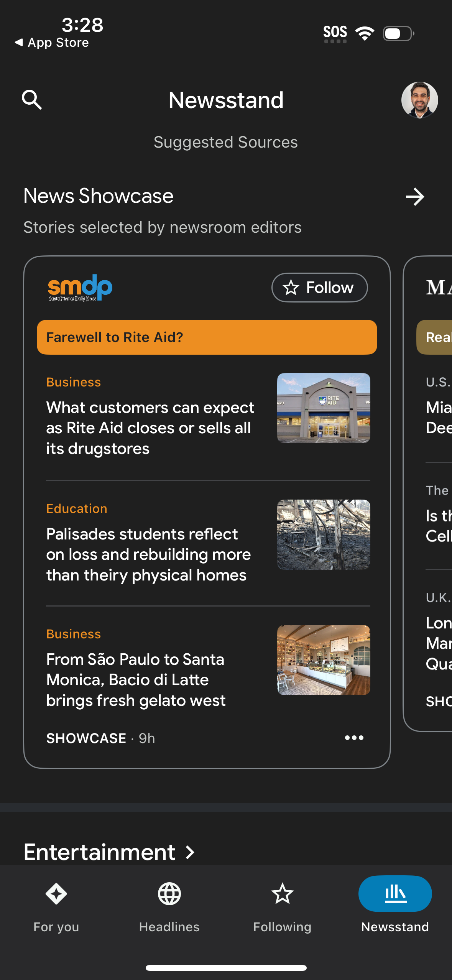Open the three-dot overflow menu on the card
Image resolution: width=452 pixels, height=980 pixels.
click(x=354, y=738)
